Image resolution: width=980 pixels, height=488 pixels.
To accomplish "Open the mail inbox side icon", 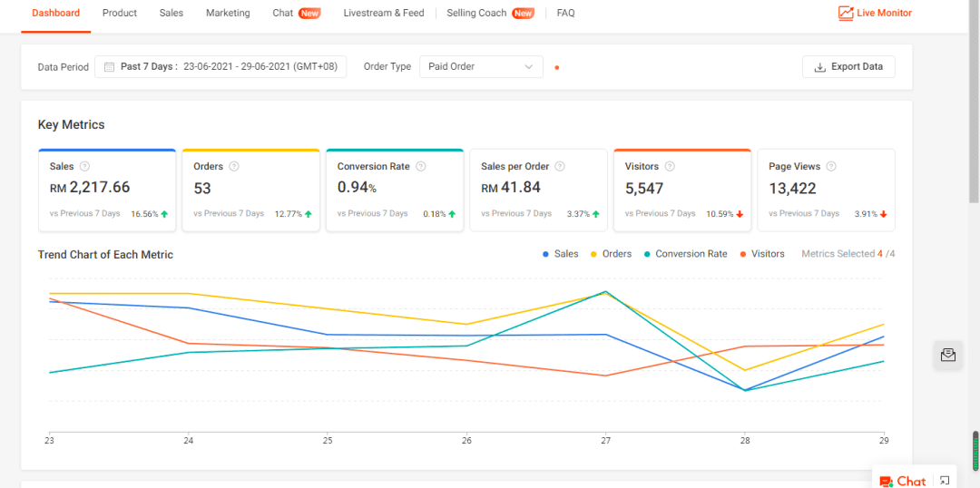I will coord(948,355).
